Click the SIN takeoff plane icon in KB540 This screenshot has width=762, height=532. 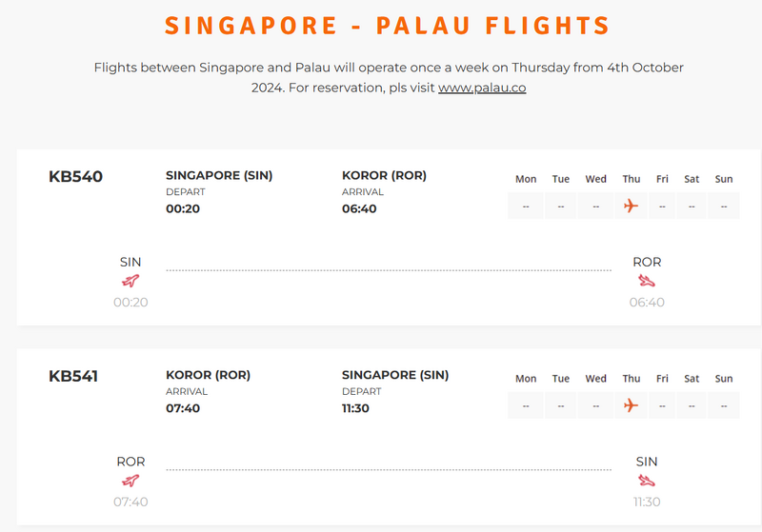[130, 281]
